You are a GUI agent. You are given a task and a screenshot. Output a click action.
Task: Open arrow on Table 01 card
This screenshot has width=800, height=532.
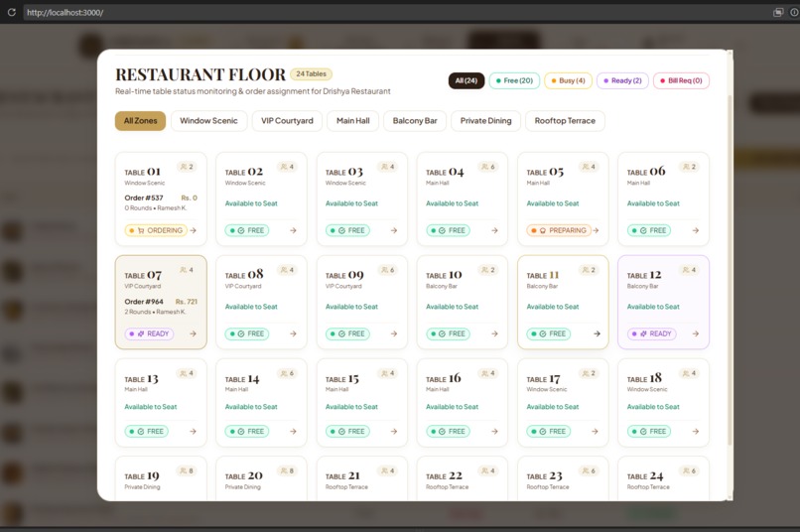pyautogui.click(x=193, y=230)
